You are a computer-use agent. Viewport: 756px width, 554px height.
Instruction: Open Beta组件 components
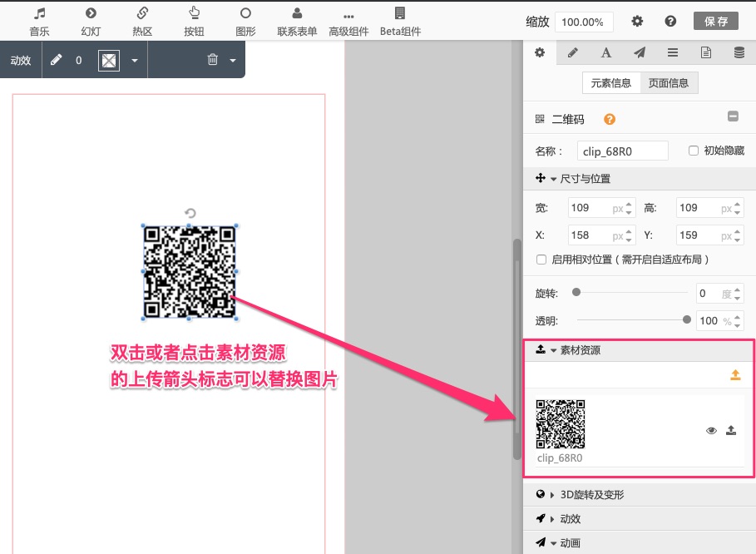click(400, 22)
